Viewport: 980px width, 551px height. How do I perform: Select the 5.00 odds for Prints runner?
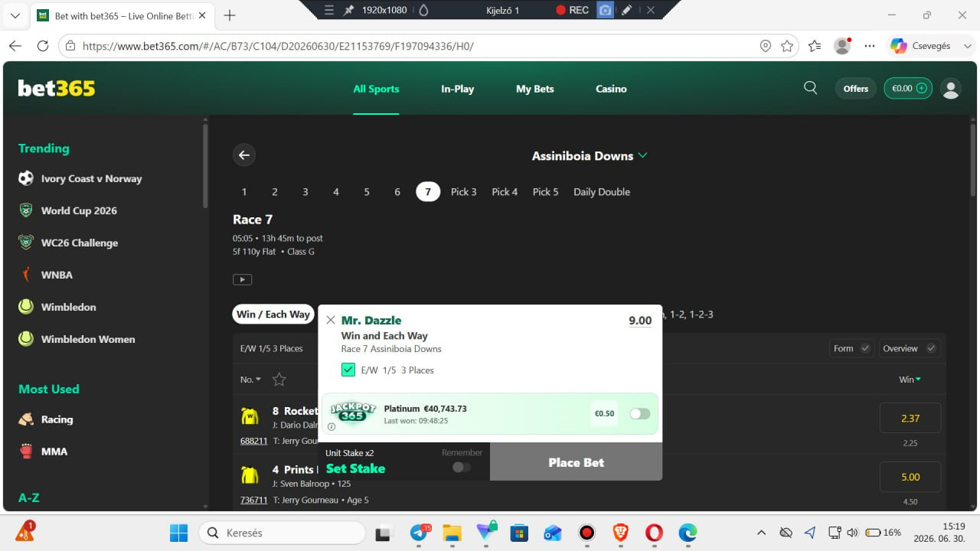pyautogui.click(x=910, y=478)
